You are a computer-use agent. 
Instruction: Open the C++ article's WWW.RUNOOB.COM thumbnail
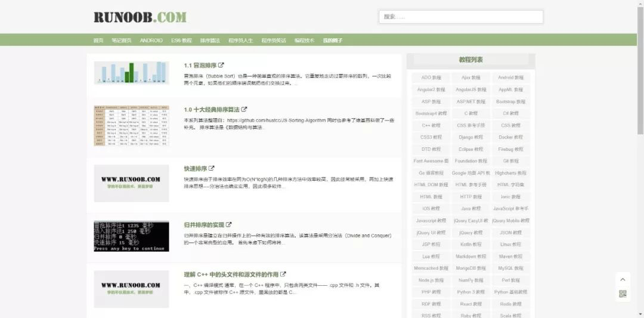(x=131, y=289)
